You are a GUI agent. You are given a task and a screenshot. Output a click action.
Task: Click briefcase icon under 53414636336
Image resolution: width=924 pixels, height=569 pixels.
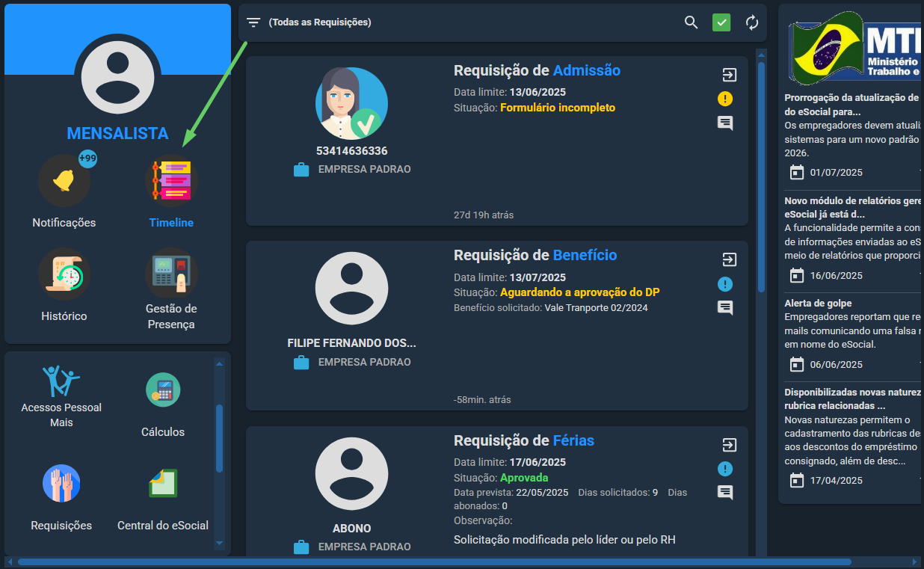pyautogui.click(x=301, y=170)
